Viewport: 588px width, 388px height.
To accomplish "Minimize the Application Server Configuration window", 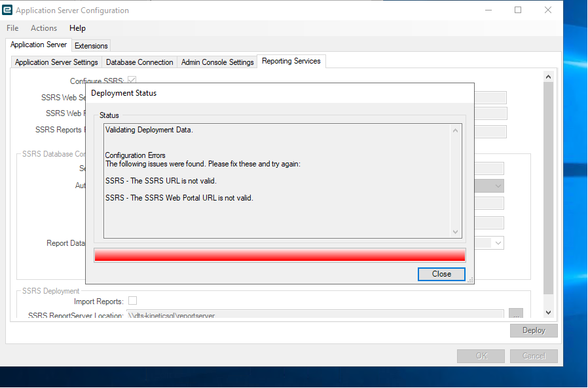I will tap(488, 10).
